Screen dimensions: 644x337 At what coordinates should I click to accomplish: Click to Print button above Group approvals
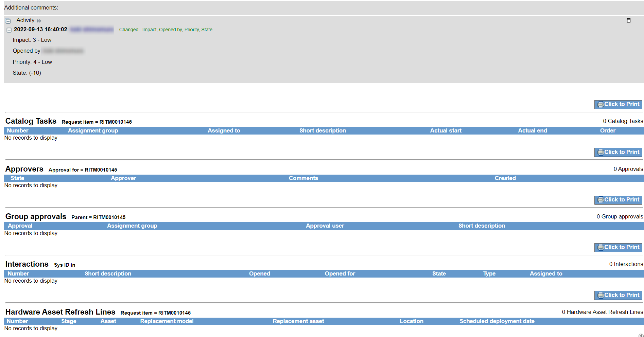coord(618,200)
